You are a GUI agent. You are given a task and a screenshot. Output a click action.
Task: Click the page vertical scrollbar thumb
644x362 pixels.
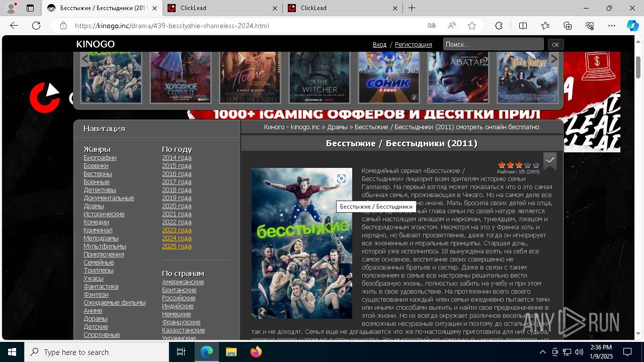click(638, 67)
